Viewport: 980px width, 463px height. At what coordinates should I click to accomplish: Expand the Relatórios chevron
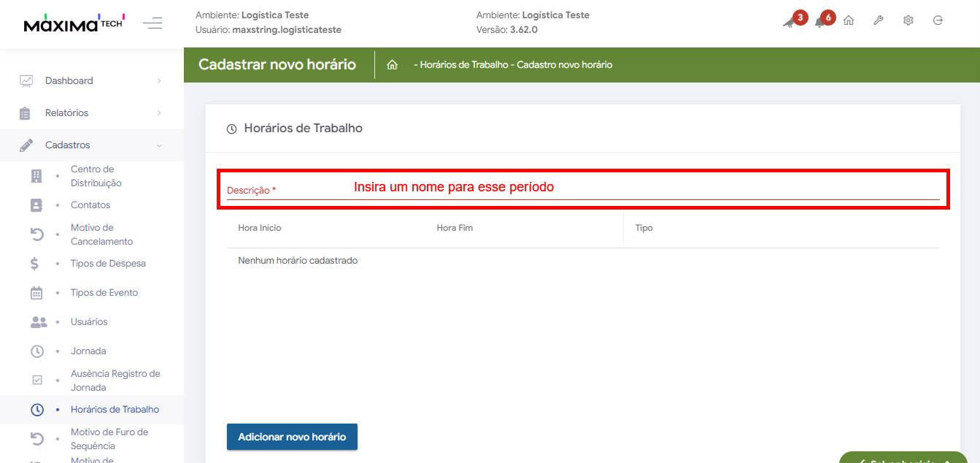(159, 113)
